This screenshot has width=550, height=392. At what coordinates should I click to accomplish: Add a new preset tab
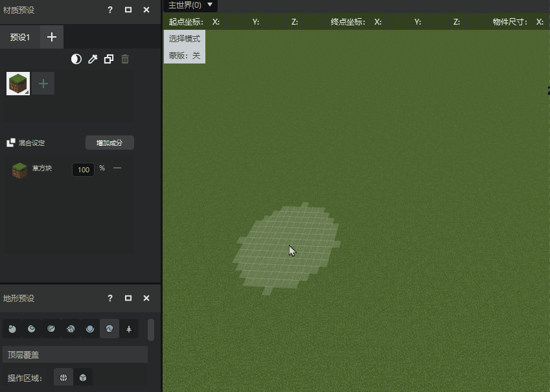(x=52, y=37)
